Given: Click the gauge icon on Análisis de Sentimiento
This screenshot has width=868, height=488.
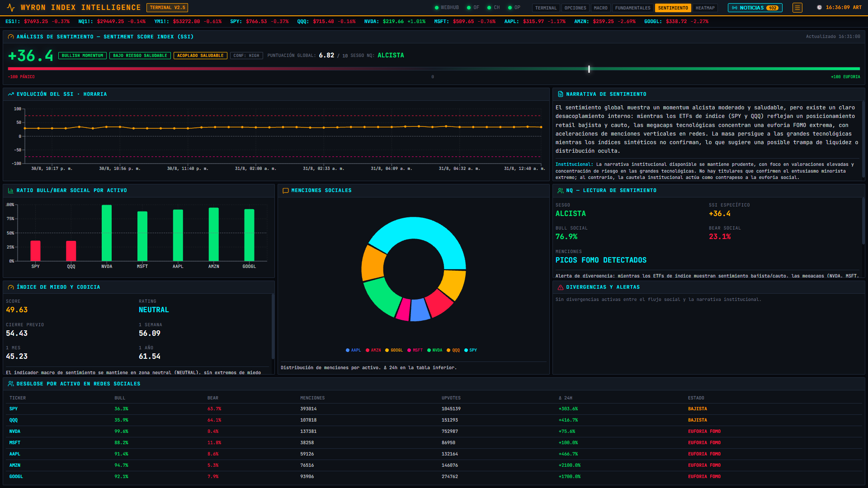Looking at the screenshot, I should click(11, 37).
